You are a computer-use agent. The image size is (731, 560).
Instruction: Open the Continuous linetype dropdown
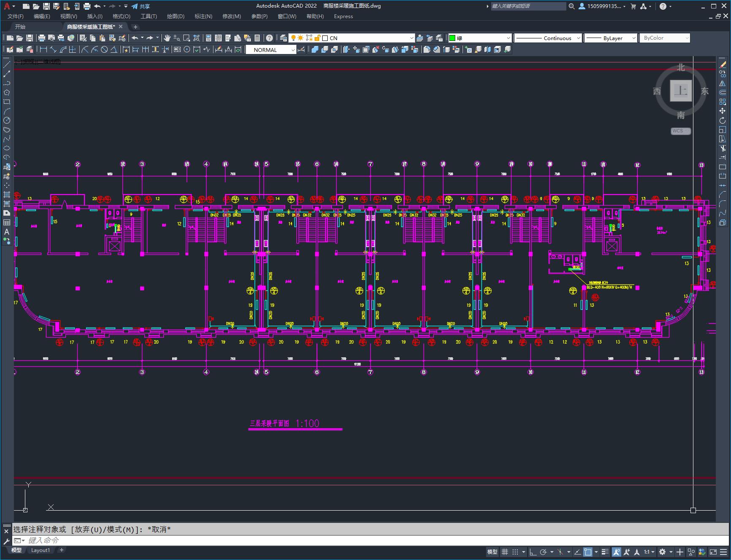pos(579,38)
